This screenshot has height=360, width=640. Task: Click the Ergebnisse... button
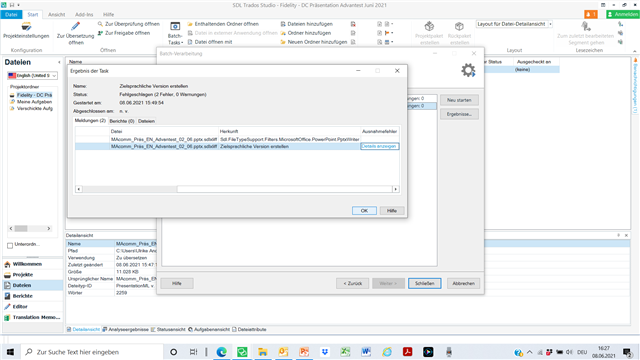coord(459,114)
